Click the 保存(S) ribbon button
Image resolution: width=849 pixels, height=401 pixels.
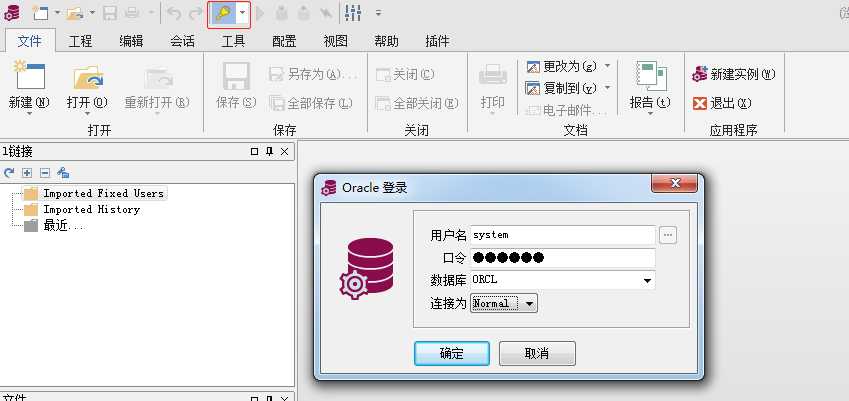[236, 87]
